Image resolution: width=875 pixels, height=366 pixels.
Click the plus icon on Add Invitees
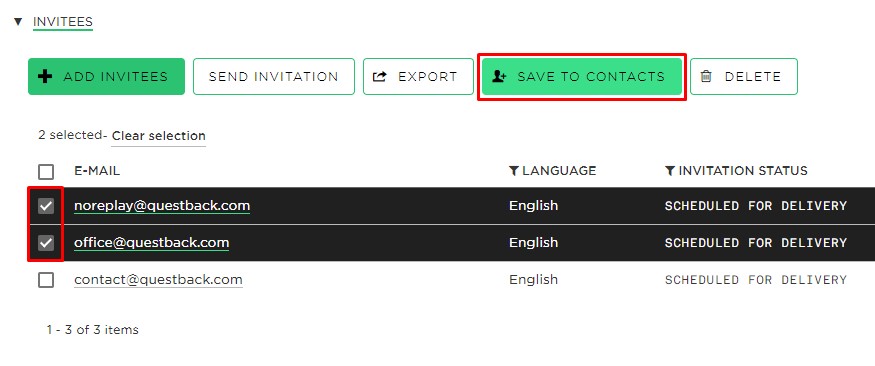tap(45, 76)
